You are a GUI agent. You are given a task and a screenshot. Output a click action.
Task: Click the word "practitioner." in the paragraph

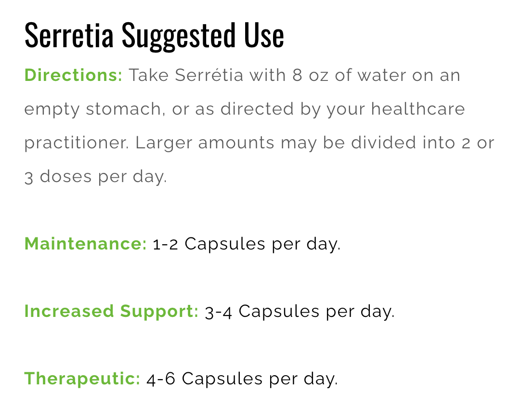[77, 143]
